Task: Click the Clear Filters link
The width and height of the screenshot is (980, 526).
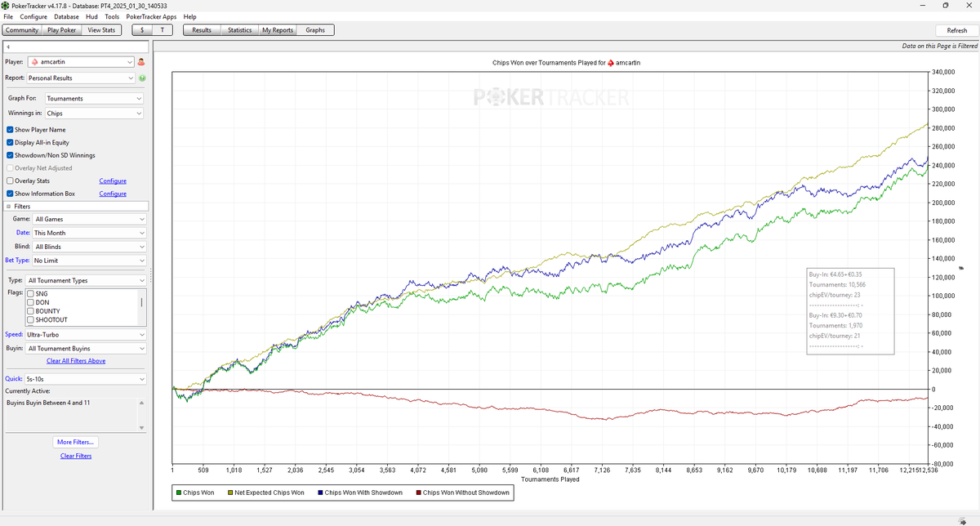Action: [x=76, y=457]
